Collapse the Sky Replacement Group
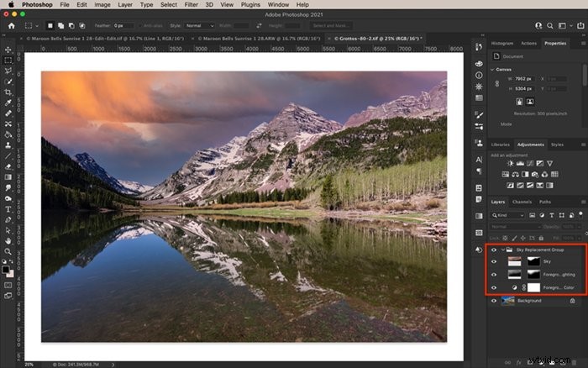The height and width of the screenshot is (368, 588). [503, 250]
